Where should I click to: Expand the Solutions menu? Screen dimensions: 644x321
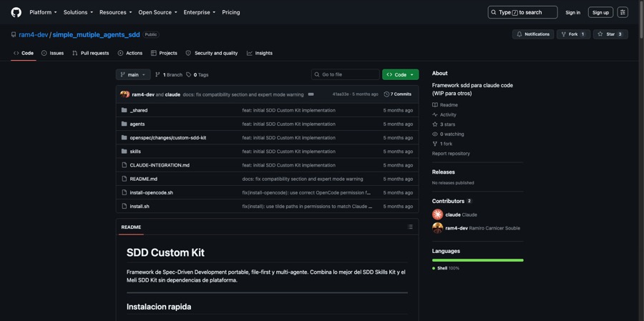tap(78, 12)
